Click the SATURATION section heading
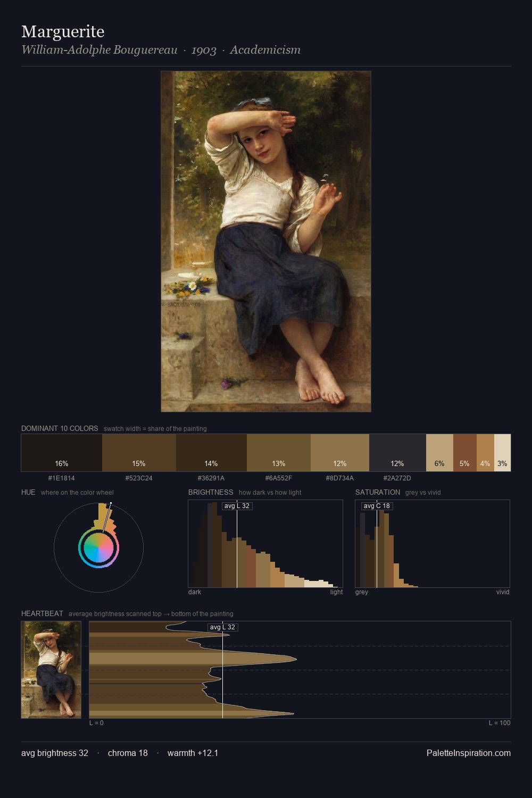 pos(378,492)
